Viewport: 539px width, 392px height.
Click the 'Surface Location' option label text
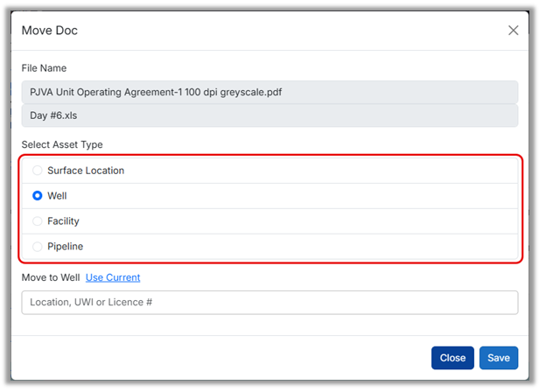tap(86, 171)
